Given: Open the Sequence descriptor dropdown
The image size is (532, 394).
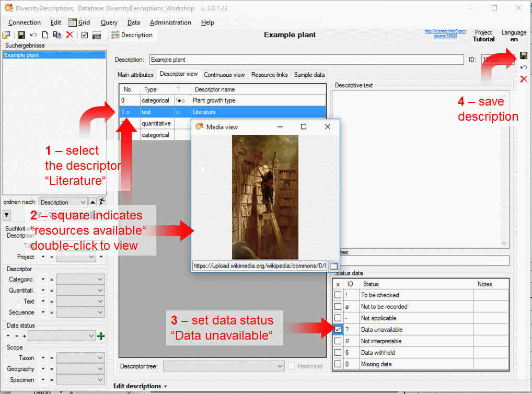Looking at the screenshot, I should pyautogui.click(x=80, y=312).
